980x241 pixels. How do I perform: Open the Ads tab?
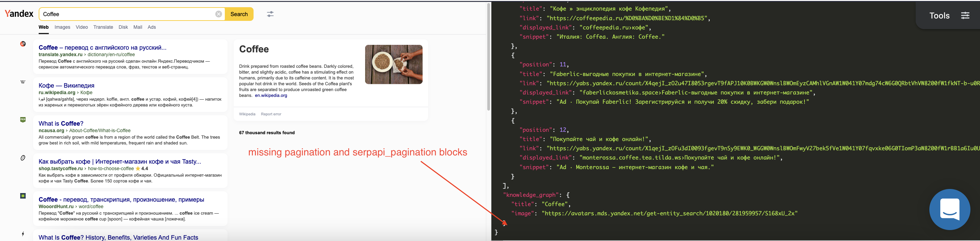(152, 27)
